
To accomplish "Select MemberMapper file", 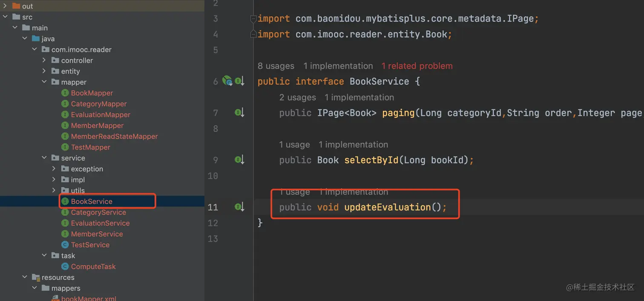I will 97,125.
